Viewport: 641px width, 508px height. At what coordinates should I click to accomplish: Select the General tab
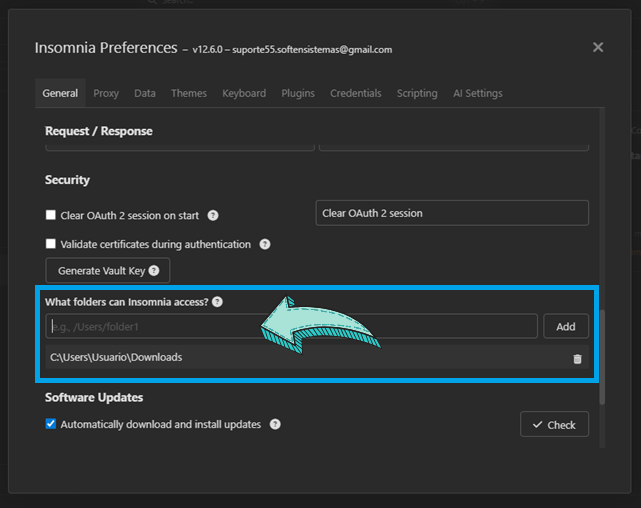[x=60, y=93]
